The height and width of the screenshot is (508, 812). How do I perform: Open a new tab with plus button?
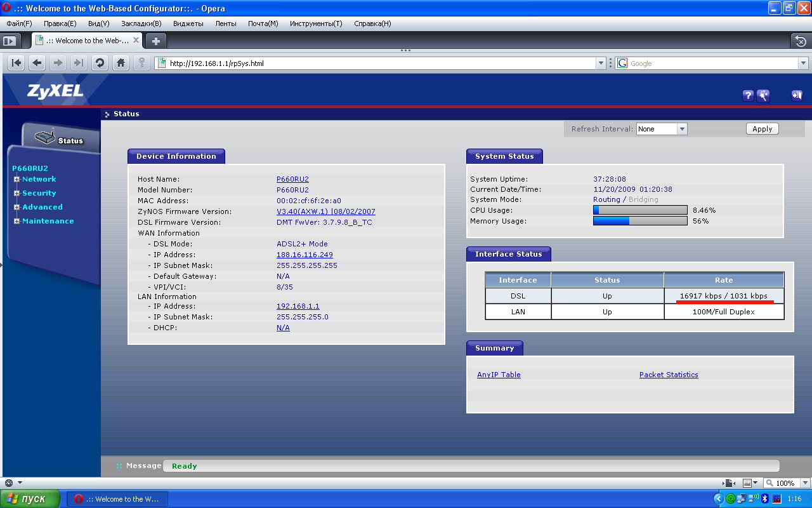pos(155,41)
